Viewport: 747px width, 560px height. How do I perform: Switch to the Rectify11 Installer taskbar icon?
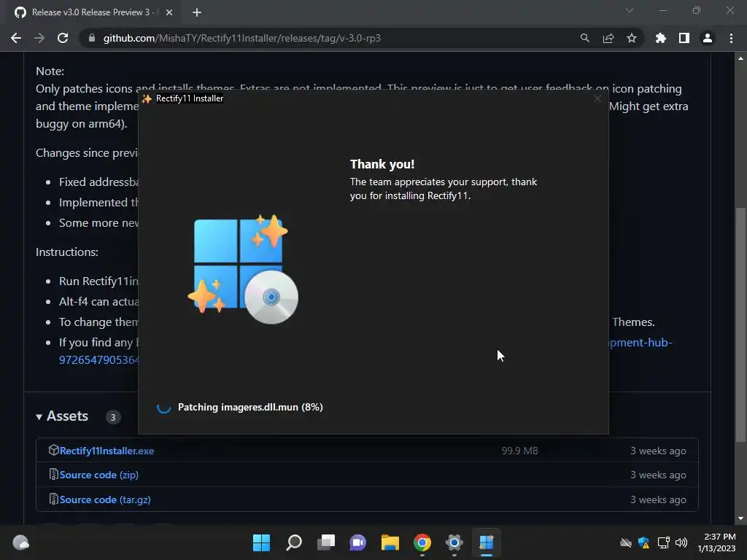click(x=487, y=542)
